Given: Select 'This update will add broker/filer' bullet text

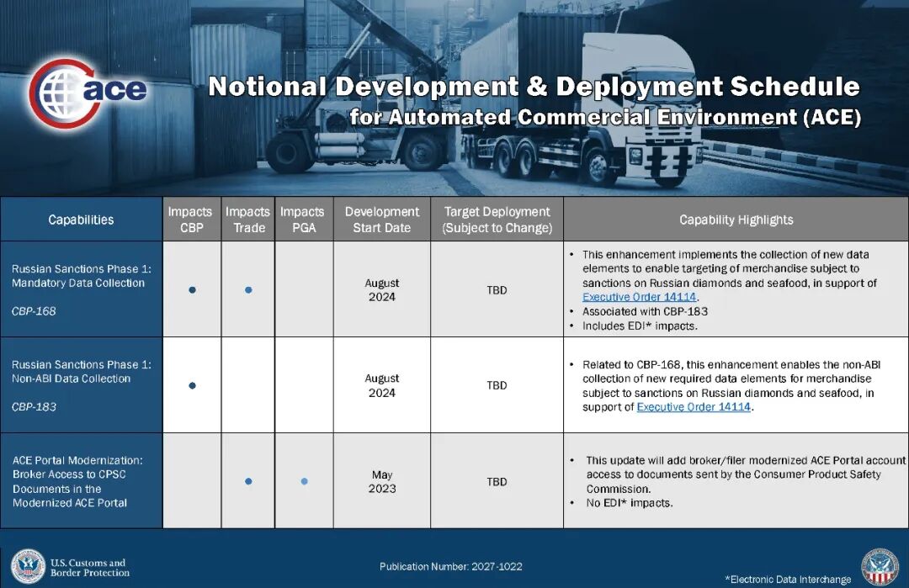Looking at the screenshot, I should (x=746, y=474).
